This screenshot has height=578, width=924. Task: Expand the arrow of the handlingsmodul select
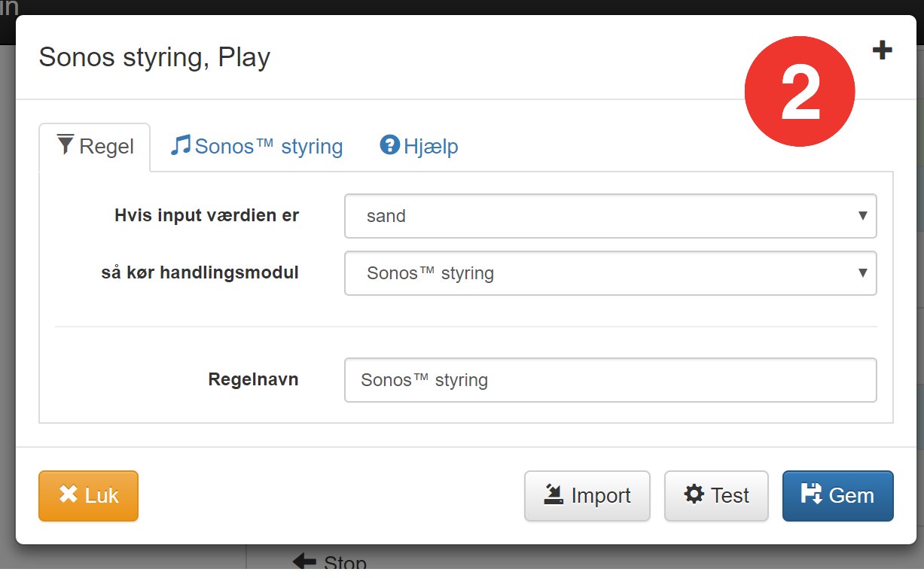tap(863, 272)
